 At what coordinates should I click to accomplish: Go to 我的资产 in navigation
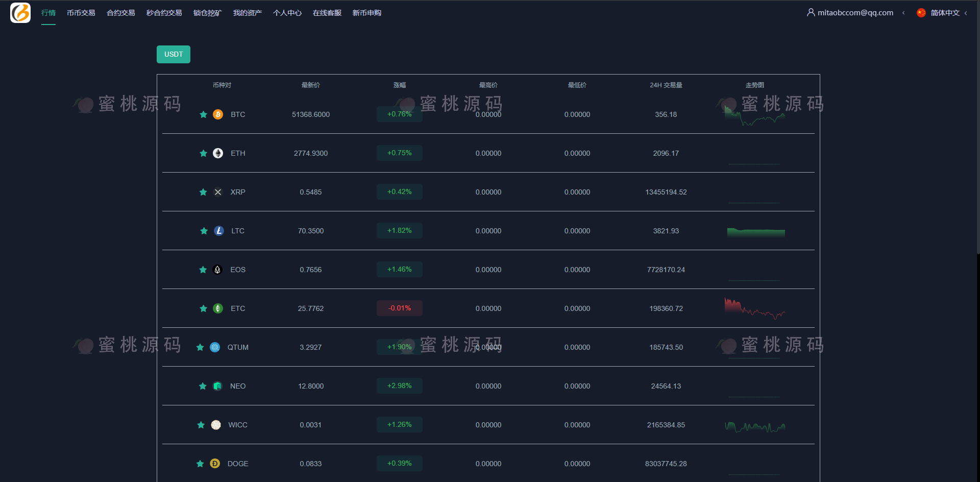(x=248, y=13)
